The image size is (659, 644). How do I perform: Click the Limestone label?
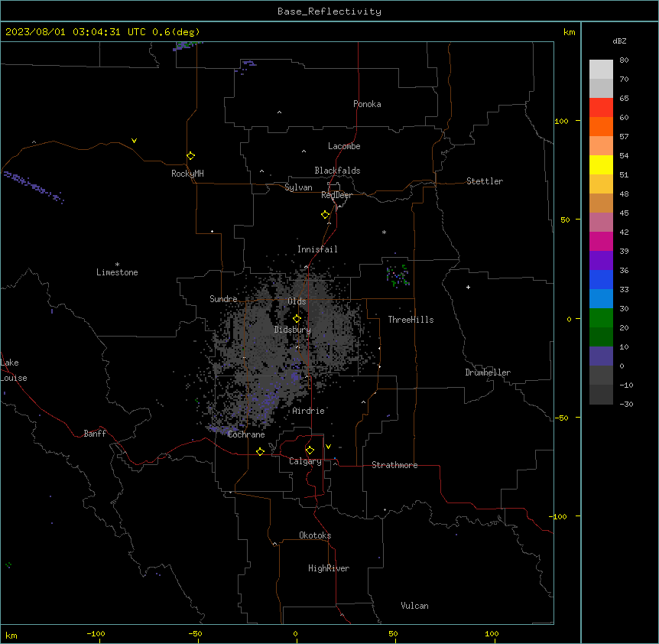coord(117,272)
